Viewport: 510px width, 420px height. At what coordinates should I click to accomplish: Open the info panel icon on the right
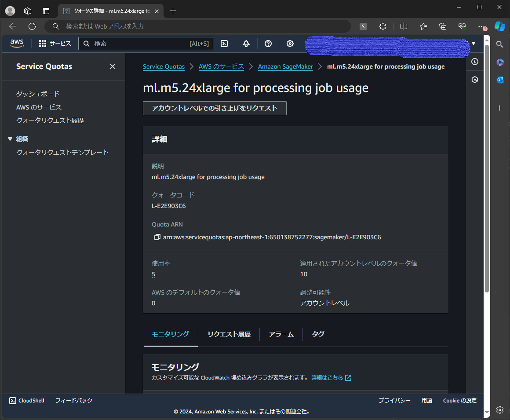(x=475, y=62)
